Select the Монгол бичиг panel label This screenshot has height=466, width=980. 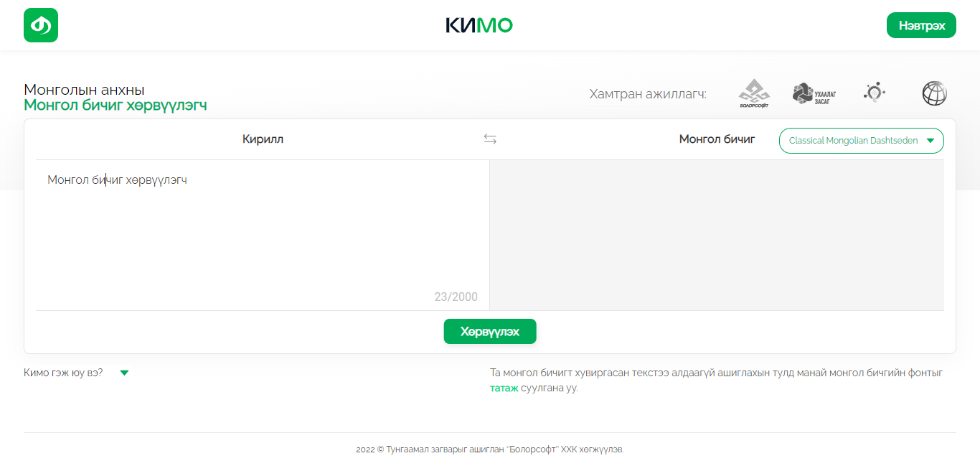(x=717, y=139)
